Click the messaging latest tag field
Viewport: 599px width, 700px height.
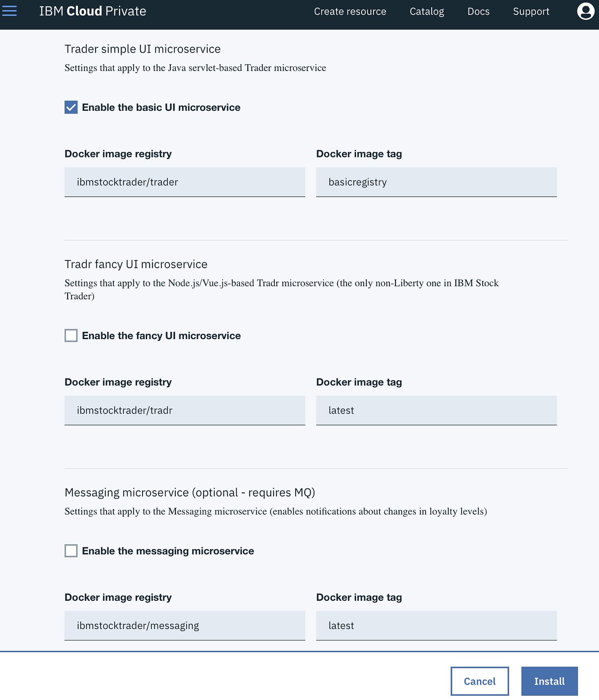(436, 626)
